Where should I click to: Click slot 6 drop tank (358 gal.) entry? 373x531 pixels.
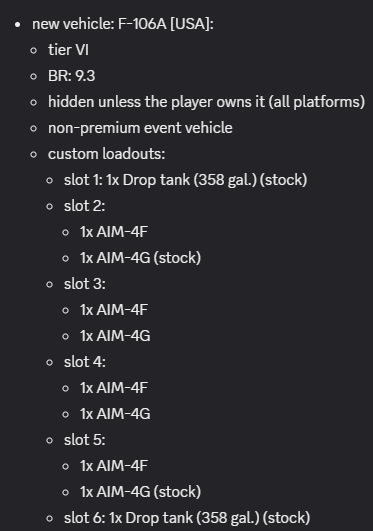(x=187, y=518)
